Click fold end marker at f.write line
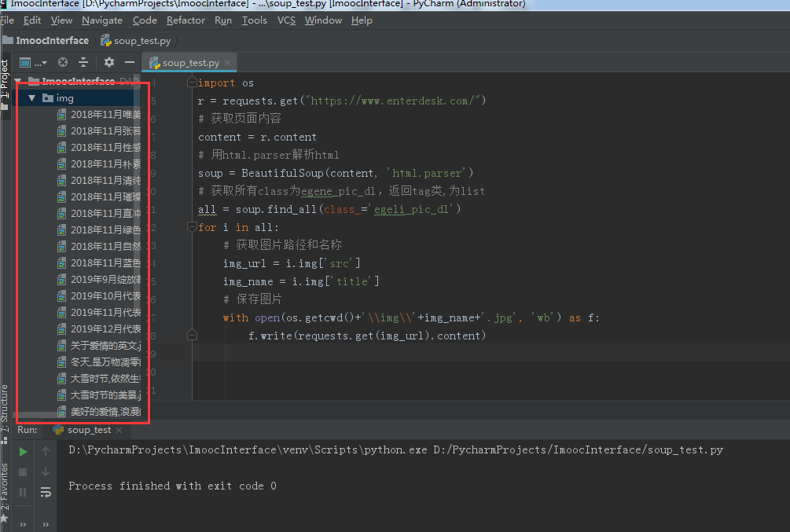The image size is (790, 532). point(192,335)
